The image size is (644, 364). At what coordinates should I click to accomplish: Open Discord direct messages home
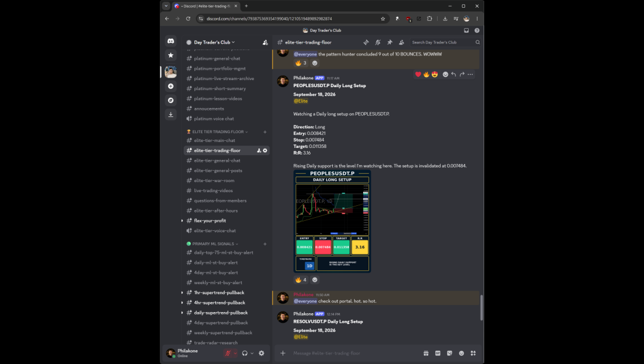click(171, 41)
